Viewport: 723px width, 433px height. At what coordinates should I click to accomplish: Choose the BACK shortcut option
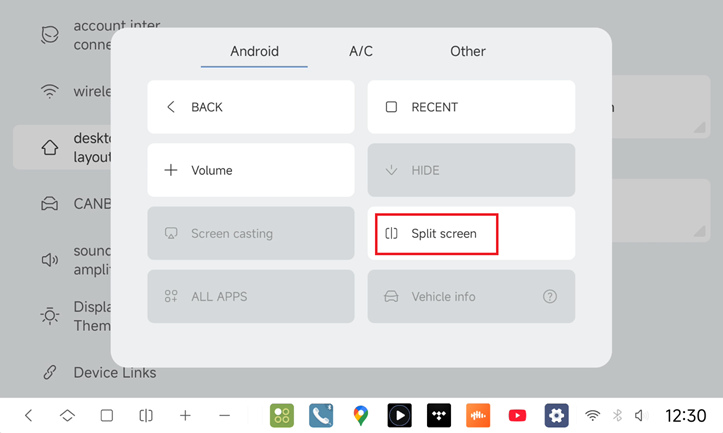(x=251, y=107)
